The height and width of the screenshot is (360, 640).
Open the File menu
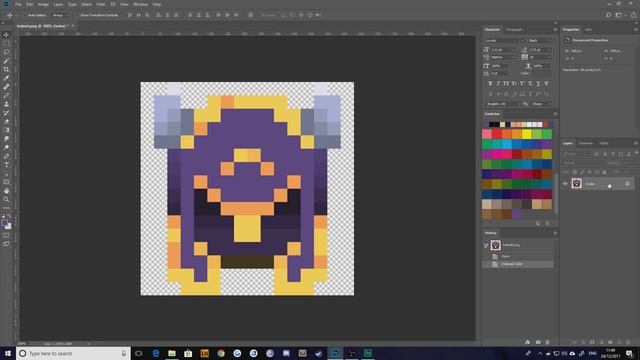pos(18,4)
